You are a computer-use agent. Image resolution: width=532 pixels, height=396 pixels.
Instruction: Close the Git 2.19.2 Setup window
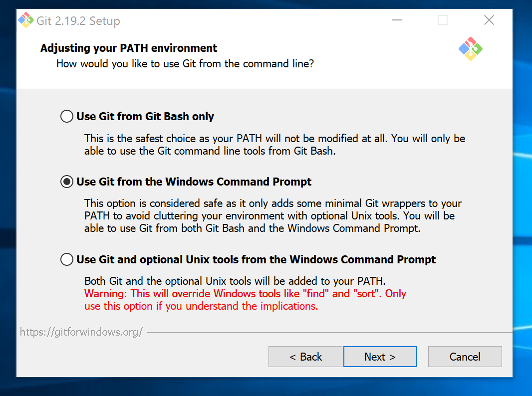(489, 20)
